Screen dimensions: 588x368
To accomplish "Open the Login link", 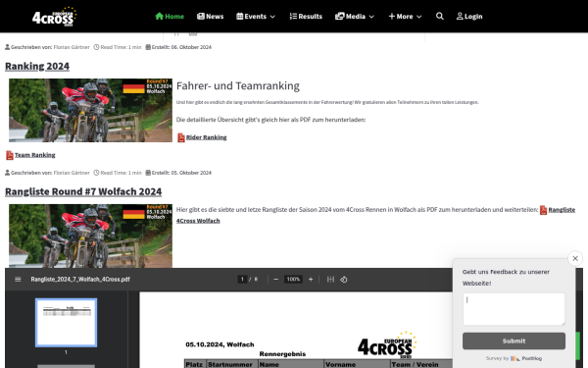I will click(x=469, y=17).
